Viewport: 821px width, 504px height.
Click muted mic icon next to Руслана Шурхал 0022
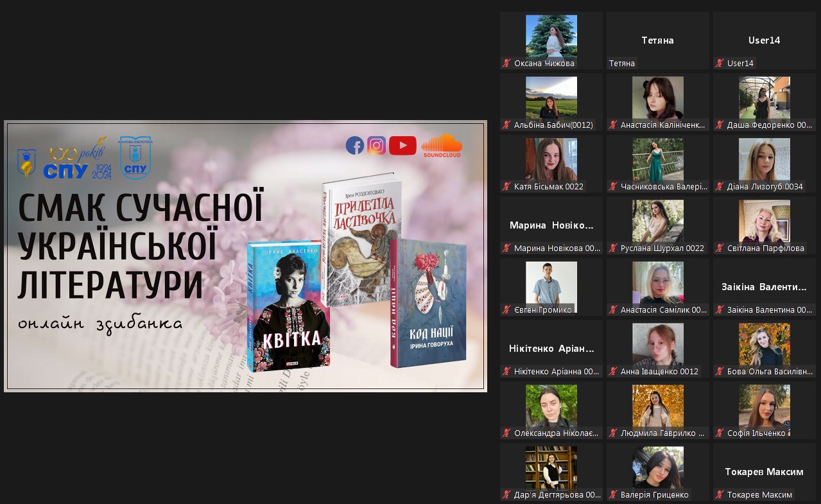tap(613, 248)
